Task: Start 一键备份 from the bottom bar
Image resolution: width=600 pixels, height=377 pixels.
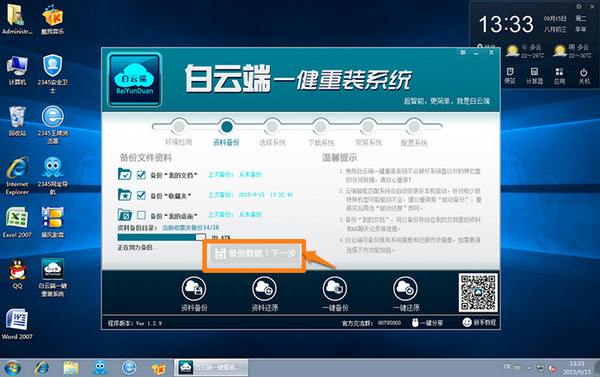Action: pyautogui.click(x=335, y=288)
